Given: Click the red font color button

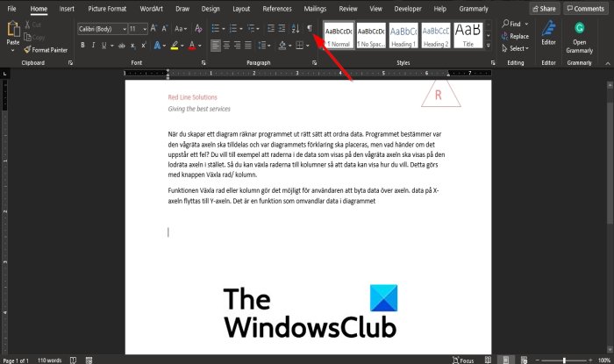Looking at the screenshot, I should [192, 46].
